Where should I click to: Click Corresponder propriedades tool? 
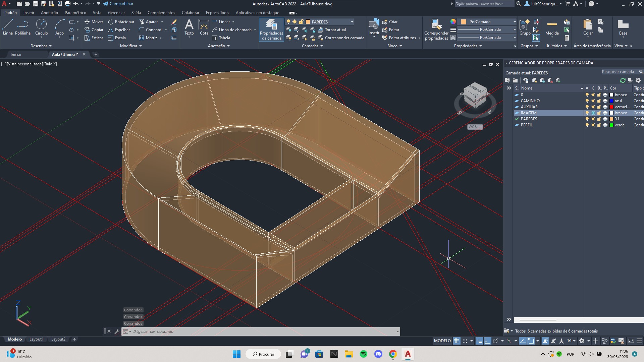tap(436, 30)
